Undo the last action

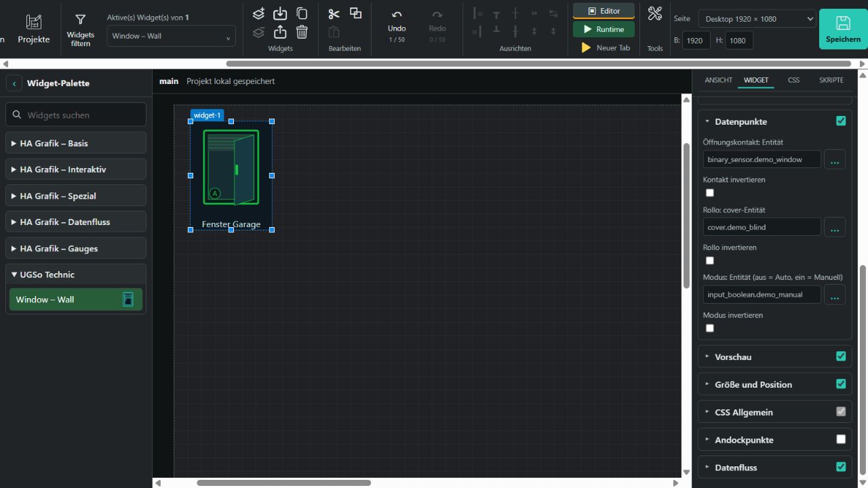coord(397,14)
